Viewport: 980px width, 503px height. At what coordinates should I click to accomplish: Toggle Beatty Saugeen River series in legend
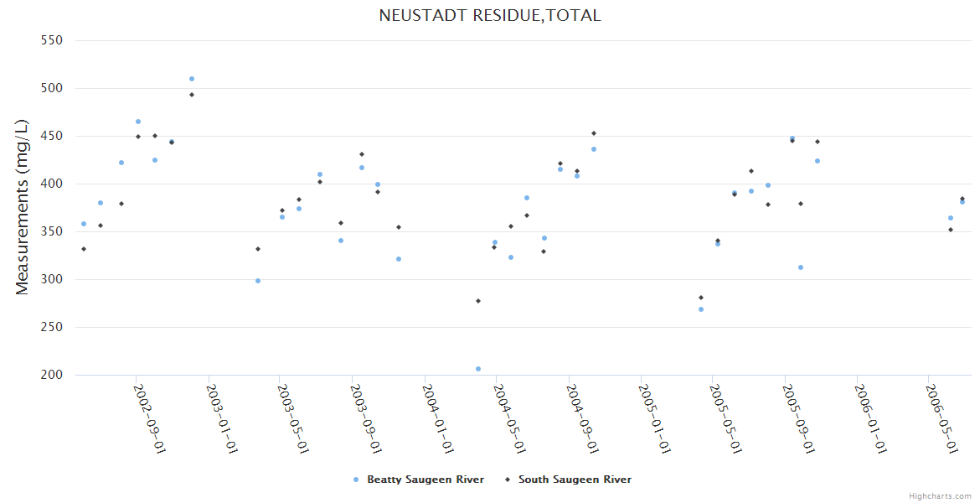tap(426, 480)
